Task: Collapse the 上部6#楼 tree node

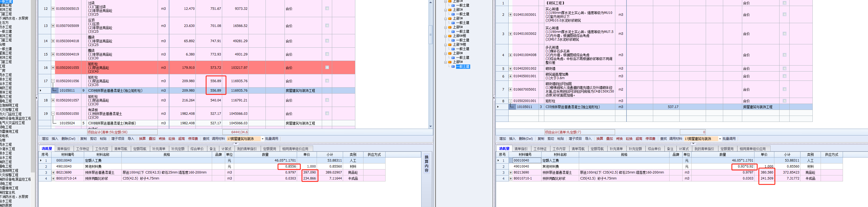Action: (x=445, y=36)
